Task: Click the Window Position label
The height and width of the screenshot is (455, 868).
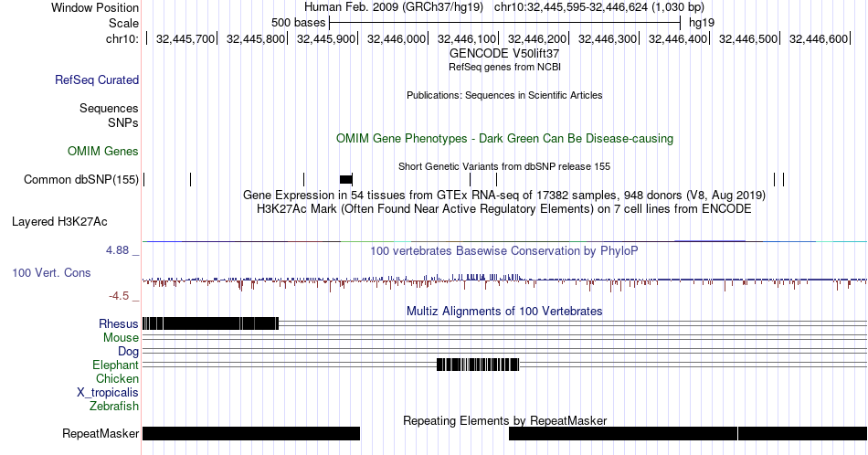Action: [x=95, y=7]
